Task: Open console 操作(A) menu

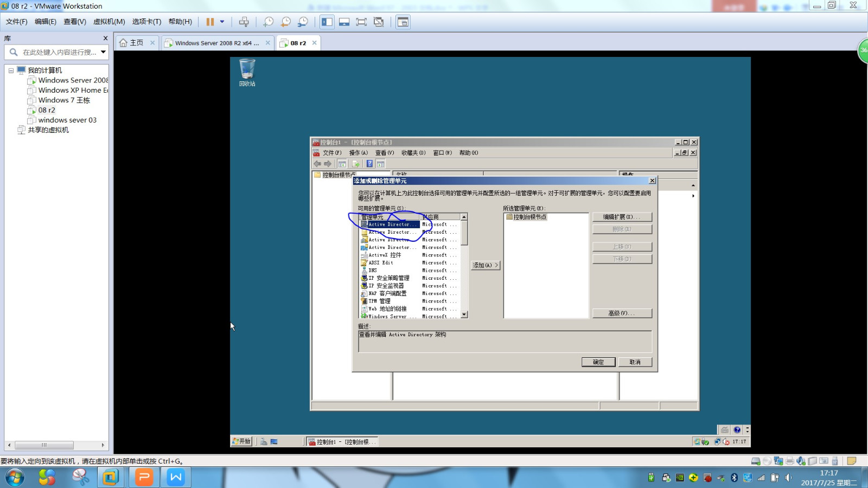Action: (358, 153)
